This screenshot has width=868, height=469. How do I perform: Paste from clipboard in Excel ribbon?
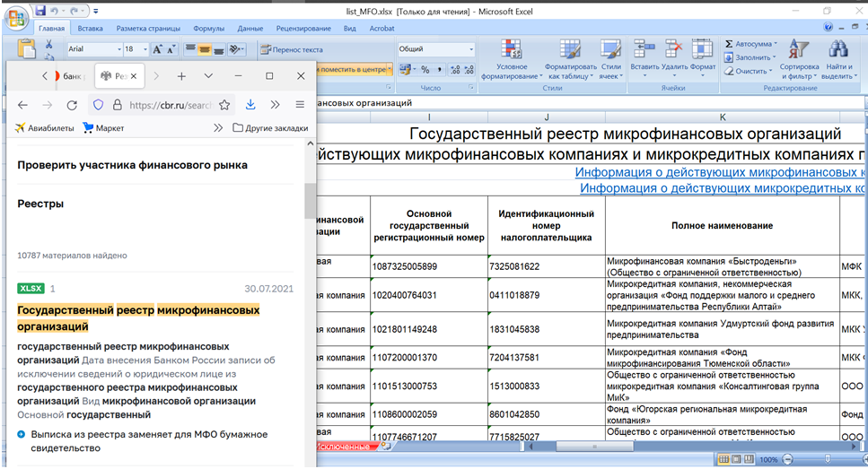26,48
